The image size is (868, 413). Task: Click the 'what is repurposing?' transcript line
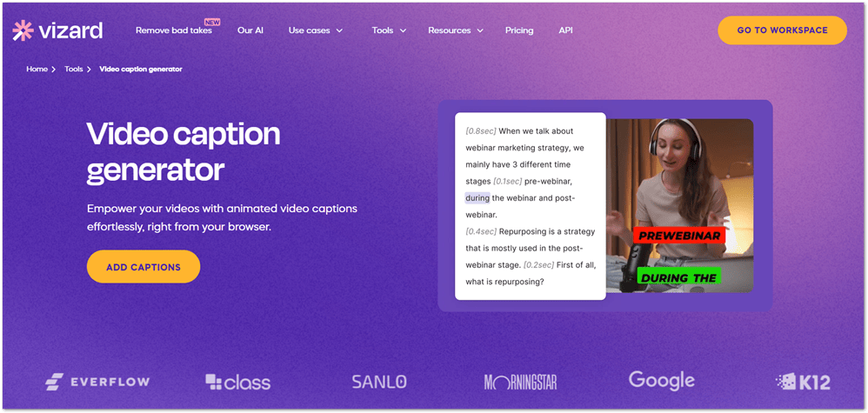(x=504, y=281)
